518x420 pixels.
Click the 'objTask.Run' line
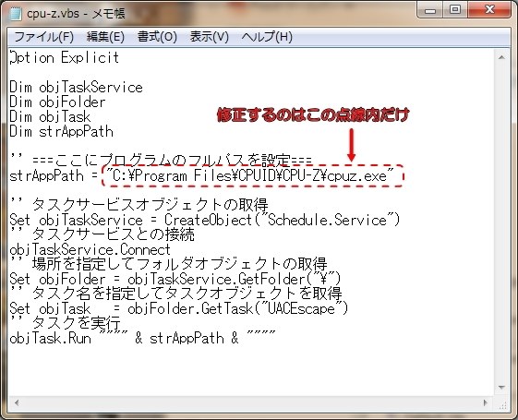(x=142, y=338)
